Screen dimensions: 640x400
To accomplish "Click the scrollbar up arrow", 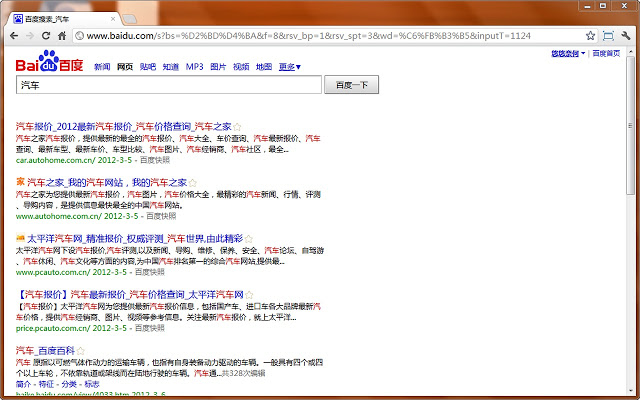I will (630, 51).
